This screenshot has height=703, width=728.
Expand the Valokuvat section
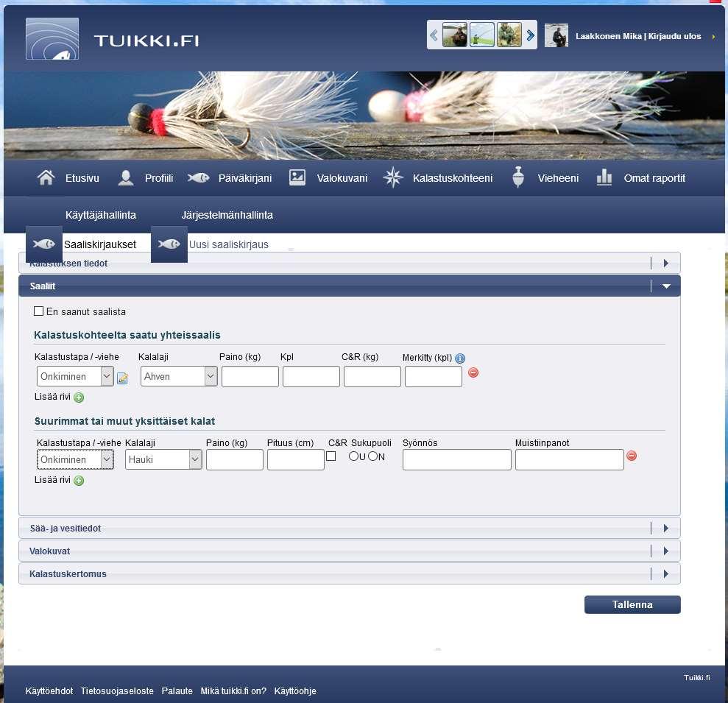point(350,551)
